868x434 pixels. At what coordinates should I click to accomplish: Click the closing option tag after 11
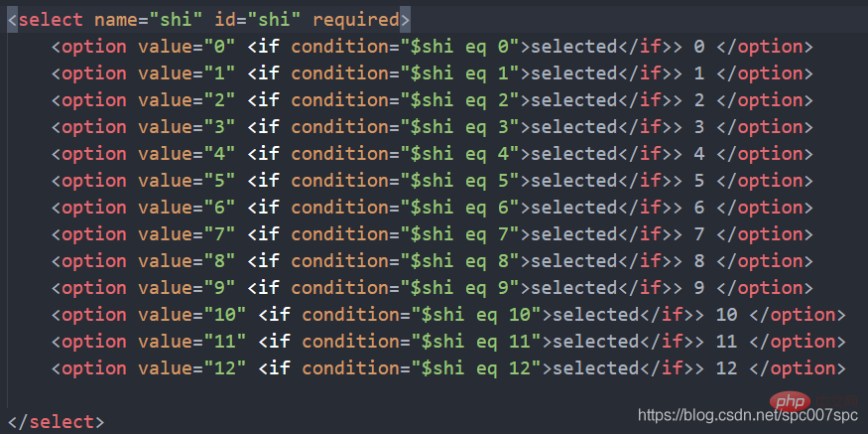click(798, 342)
